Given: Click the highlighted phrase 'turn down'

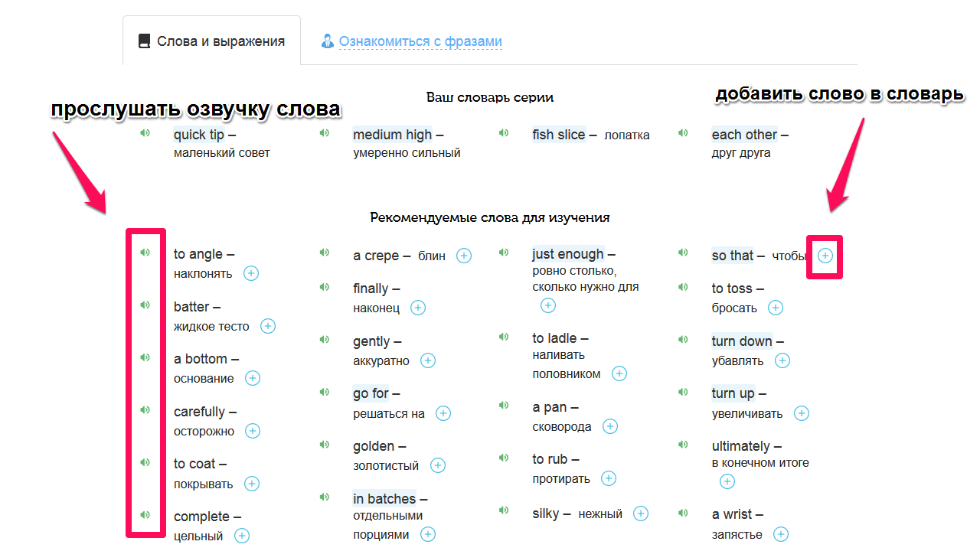Looking at the screenshot, I should [742, 341].
